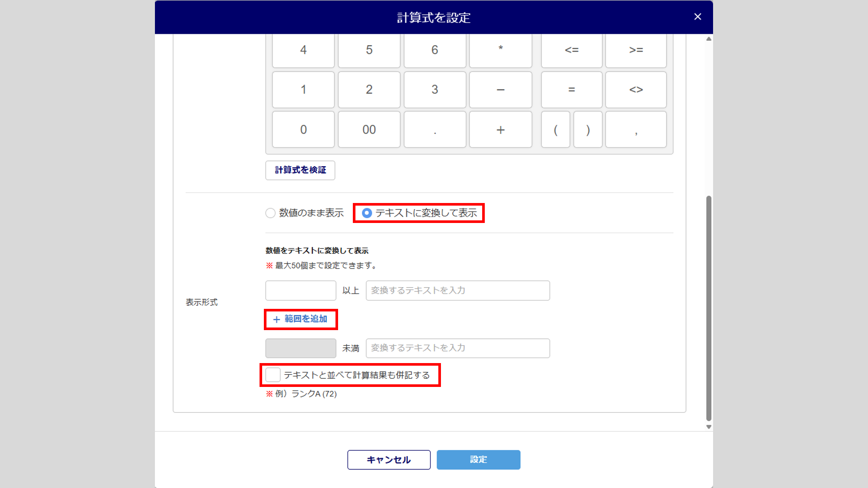The image size is (868, 488).
Task: Click the text field beside 未満
Action: (x=458, y=348)
